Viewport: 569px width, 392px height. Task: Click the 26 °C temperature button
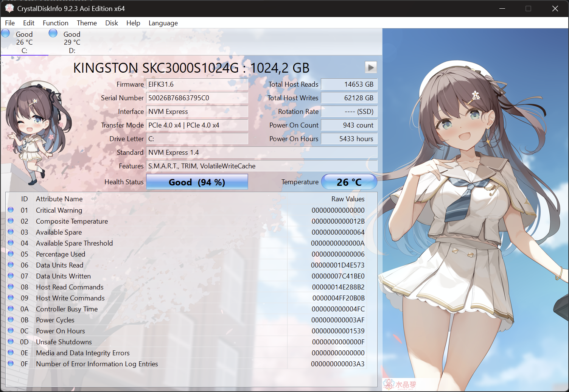coord(349,182)
